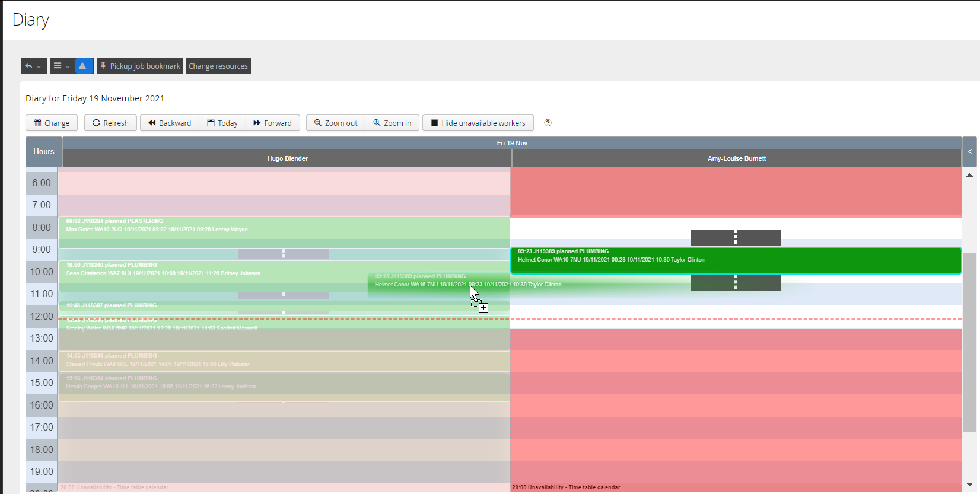The height and width of the screenshot is (494, 980).
Task: Click the vertical scrollbar thumb
Action: 969,342
